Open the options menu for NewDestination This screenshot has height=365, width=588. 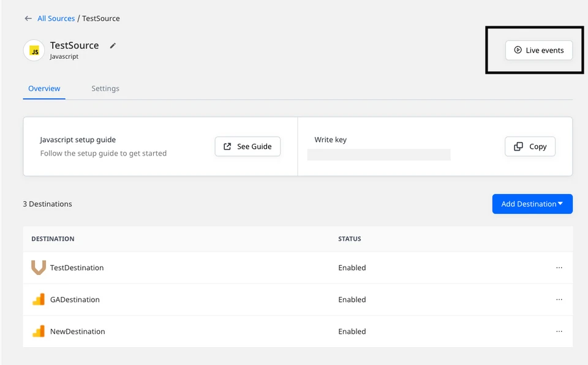[559, 331]
